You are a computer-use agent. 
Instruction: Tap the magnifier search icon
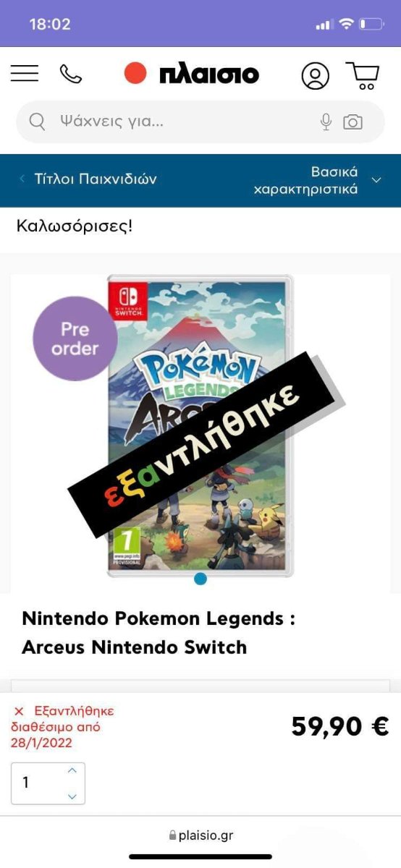point(37,122)
